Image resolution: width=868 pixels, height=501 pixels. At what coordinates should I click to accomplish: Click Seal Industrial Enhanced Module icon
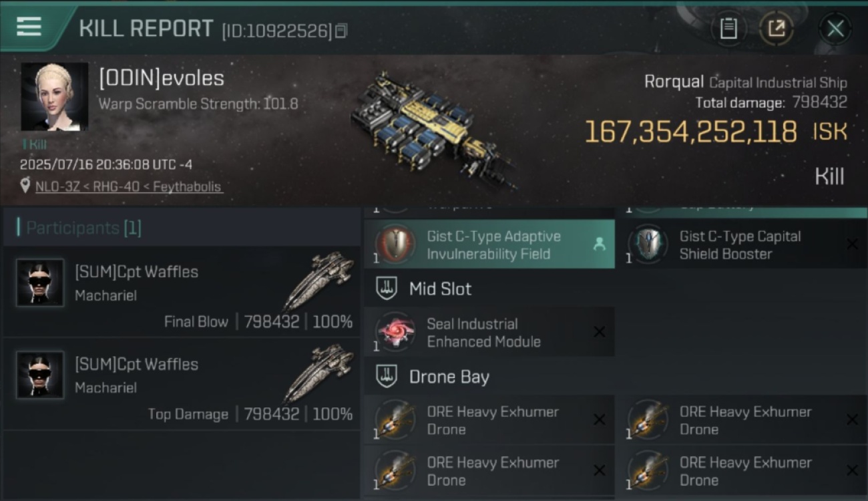[395, 332]
